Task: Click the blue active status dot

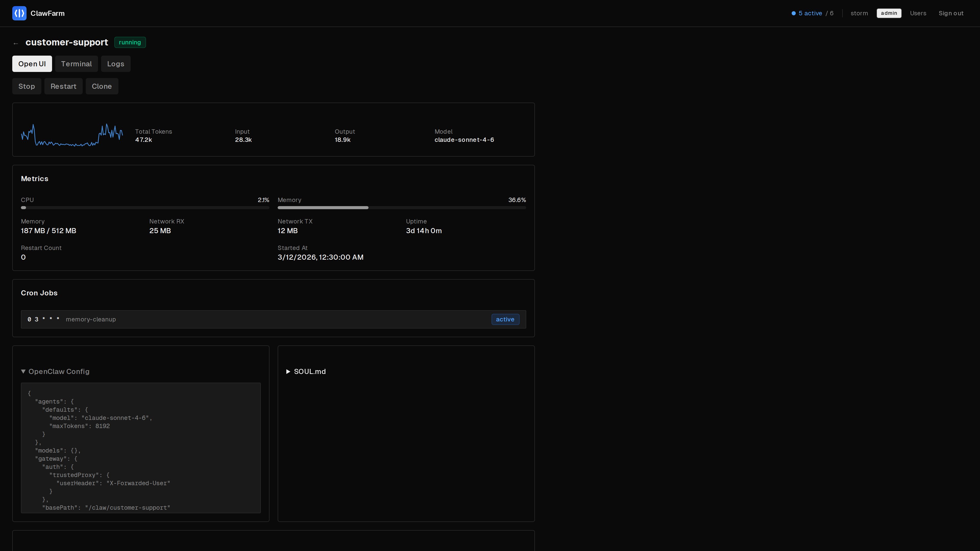Action: click(x=794, y=13)
